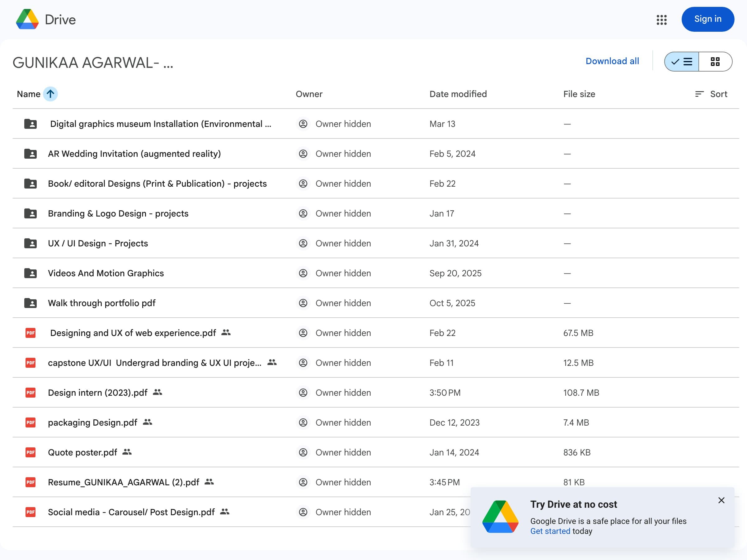Viewport: 747px width, 560px height.
Task: Click the Get started link
Action: click(550, 531)
